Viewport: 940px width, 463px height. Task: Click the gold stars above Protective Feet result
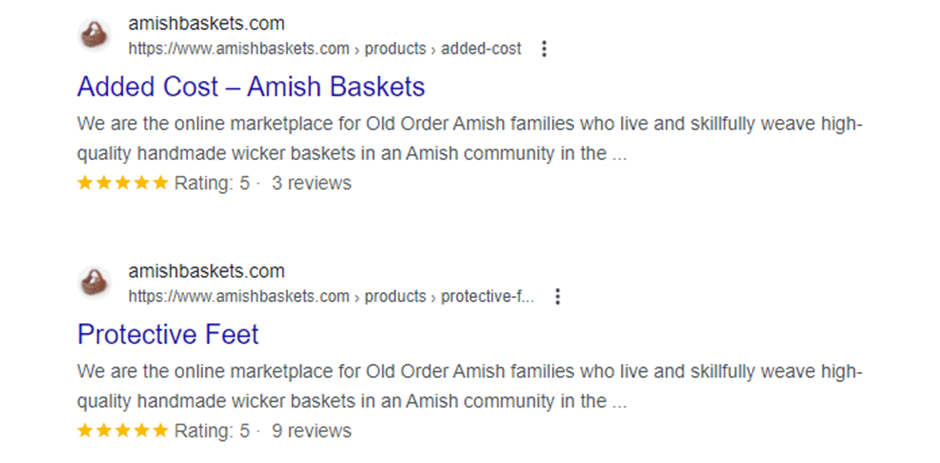pyautogui.click(x=123, y=183)
